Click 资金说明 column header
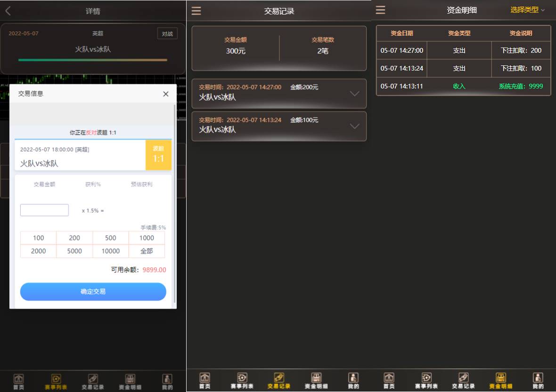Screen dimensions: 556x392 pyautogui.click(x=521, y=33)
